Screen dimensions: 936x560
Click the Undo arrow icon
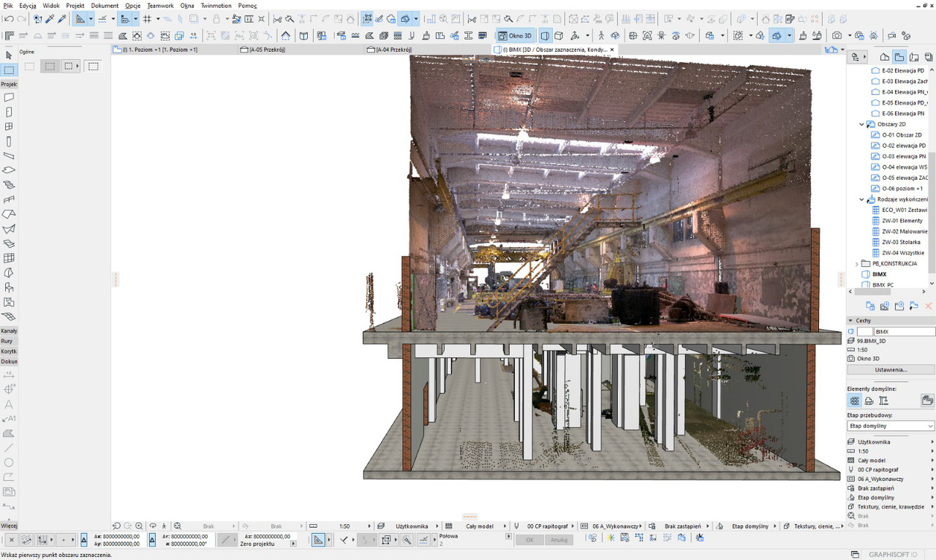(10, 19)
